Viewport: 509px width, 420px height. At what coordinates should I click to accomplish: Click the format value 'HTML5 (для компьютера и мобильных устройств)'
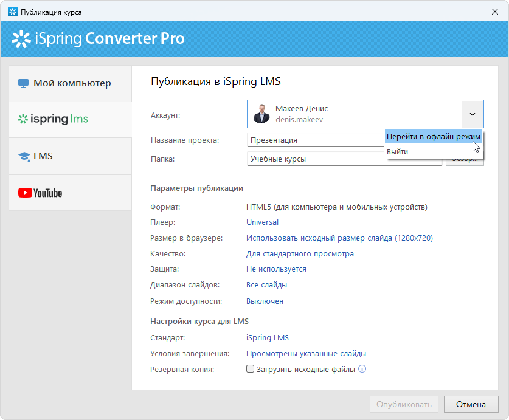point(337,207)
